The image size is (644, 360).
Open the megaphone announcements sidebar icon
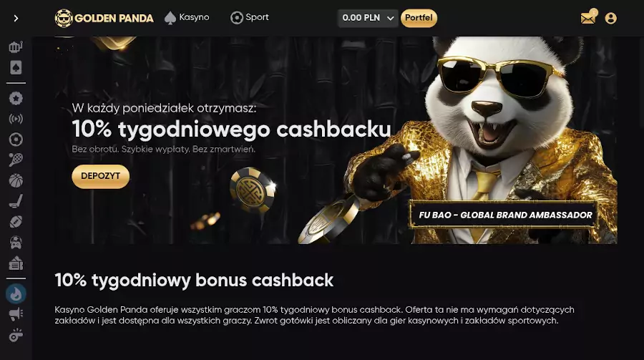16,314
